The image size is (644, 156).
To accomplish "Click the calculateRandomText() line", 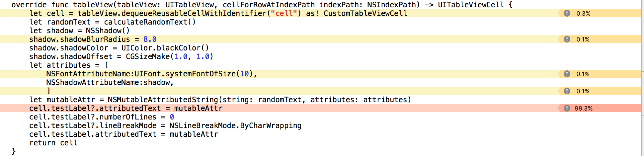I will pos(113,22).
